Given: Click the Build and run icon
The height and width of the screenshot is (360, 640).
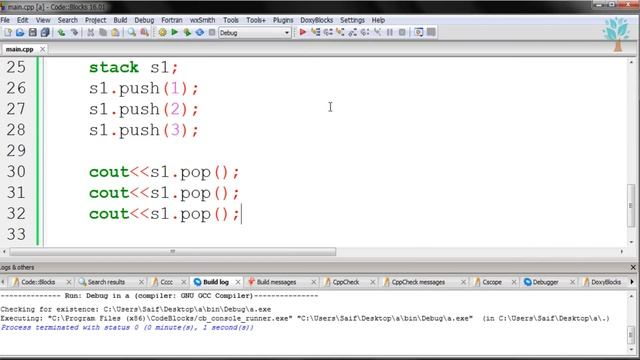Looking at the screenshot, I should (187, 33).
